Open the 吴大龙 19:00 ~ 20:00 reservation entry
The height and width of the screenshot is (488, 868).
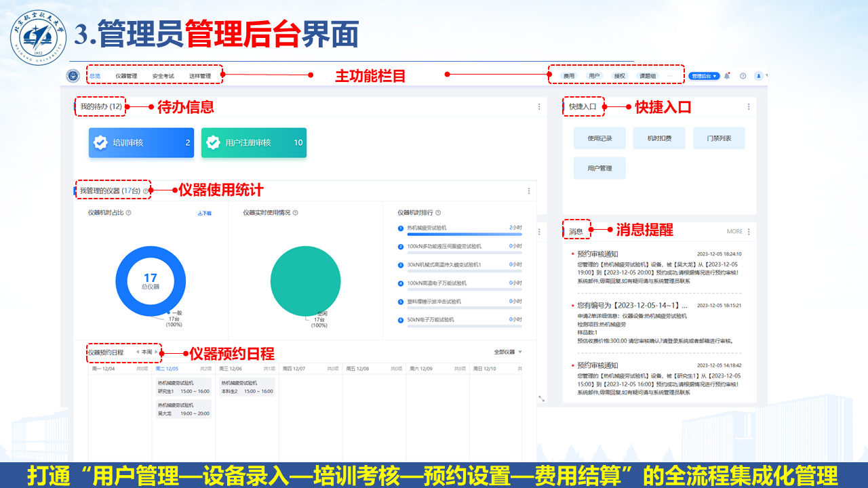[x=183, y=409]
